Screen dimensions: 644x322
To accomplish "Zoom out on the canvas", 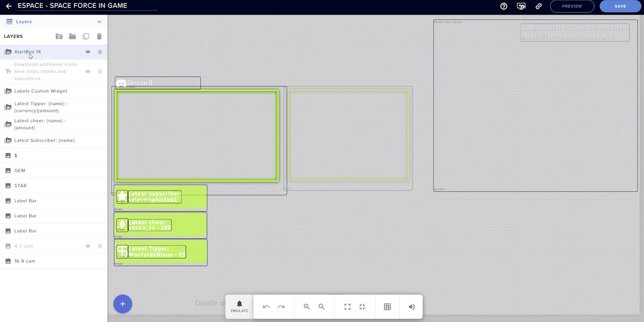I will pos(321,307).
